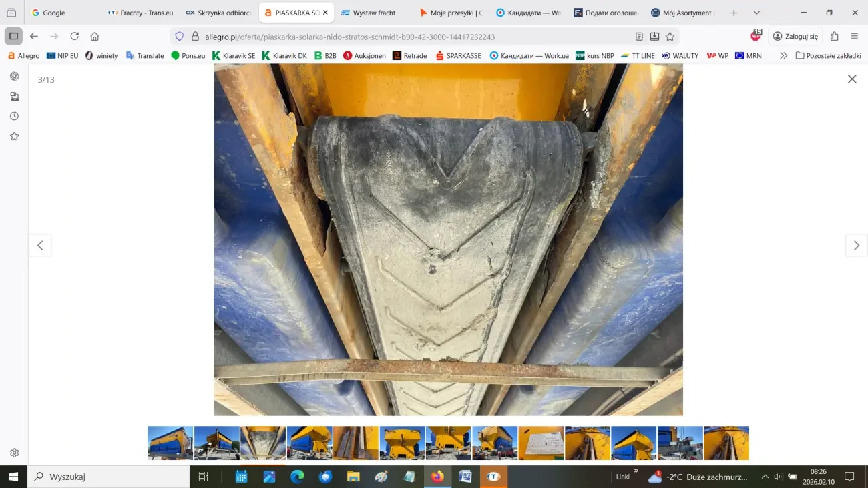
Task: Open the Pozostałe zakładki bookmarks folder
Action: pyautogui.click(x=828, y=56)
